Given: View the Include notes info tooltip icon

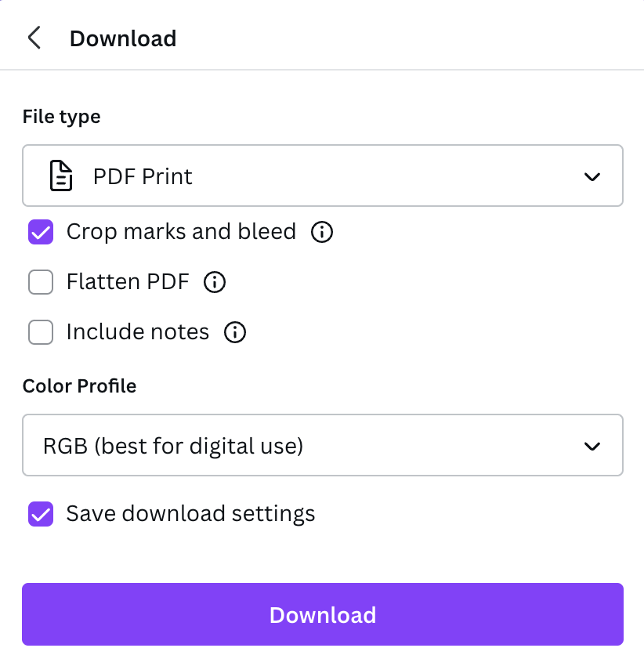Looking at the screenshot, I should (235, 332).
